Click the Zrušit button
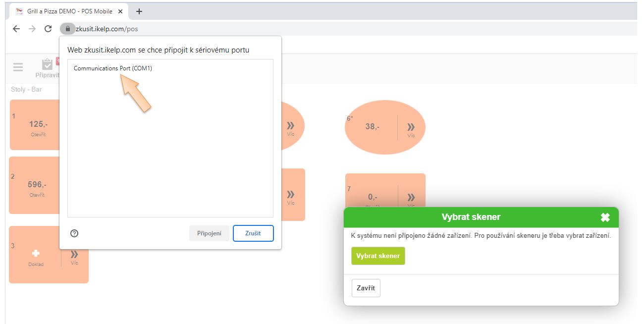The width and height of the screenshot is (644, 324). [253, 233]
